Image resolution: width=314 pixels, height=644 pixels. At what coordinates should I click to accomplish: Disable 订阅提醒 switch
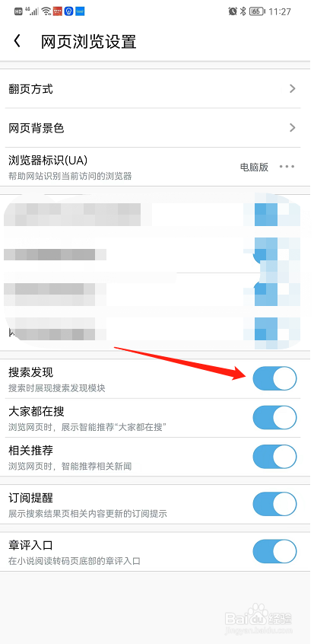(x=274, y=504)
